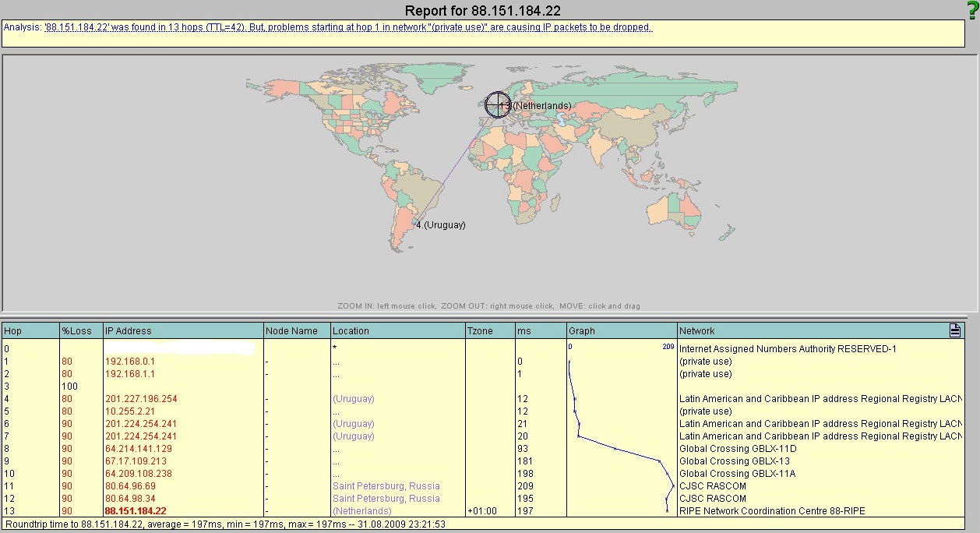Select IP 201.227.196.254 at hop 4

coord(141,399)
